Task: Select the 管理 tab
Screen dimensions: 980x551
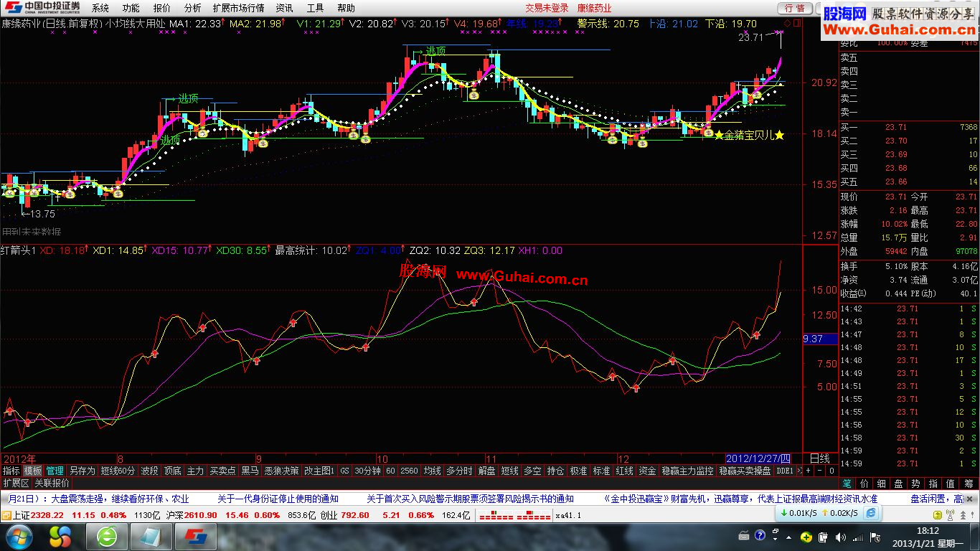Action: coord(55,471)
